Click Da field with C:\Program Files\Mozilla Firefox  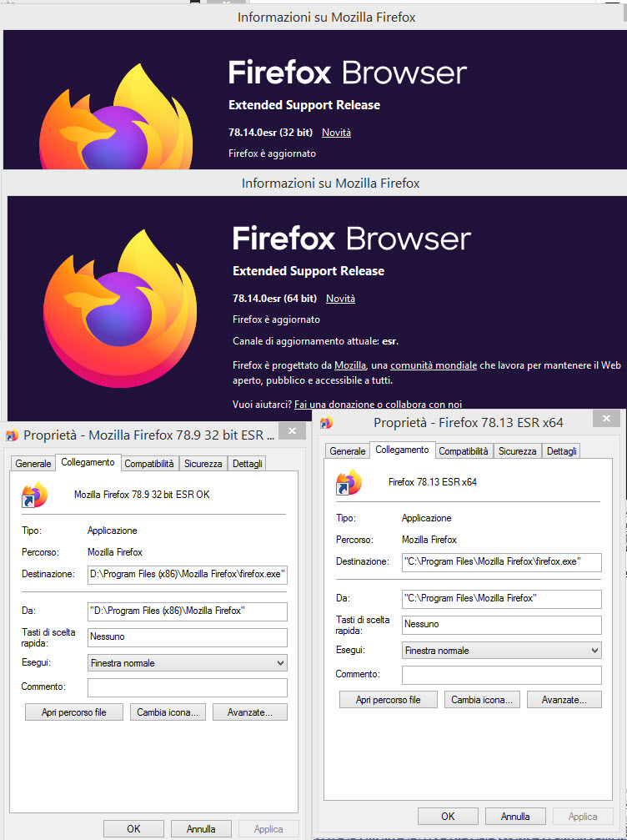pos(502,599)
